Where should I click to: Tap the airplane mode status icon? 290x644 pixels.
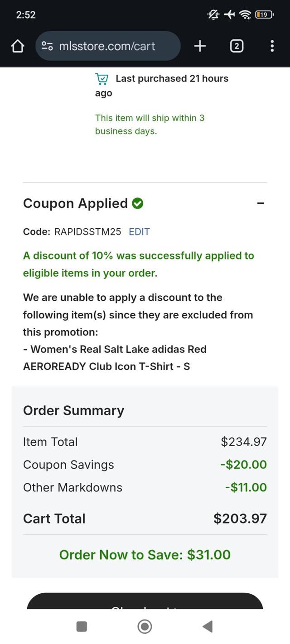[230, 15]
